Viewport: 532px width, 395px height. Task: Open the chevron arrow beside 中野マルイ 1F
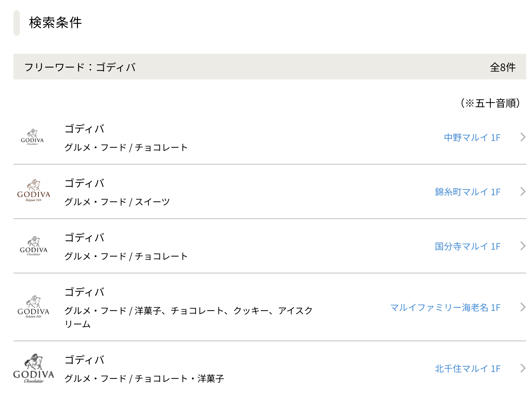click(x=523, y=137)
